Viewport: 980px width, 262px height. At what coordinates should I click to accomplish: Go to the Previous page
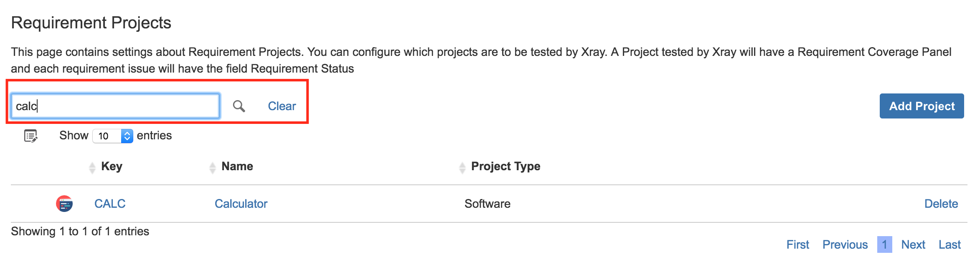[x=845, y=244]
